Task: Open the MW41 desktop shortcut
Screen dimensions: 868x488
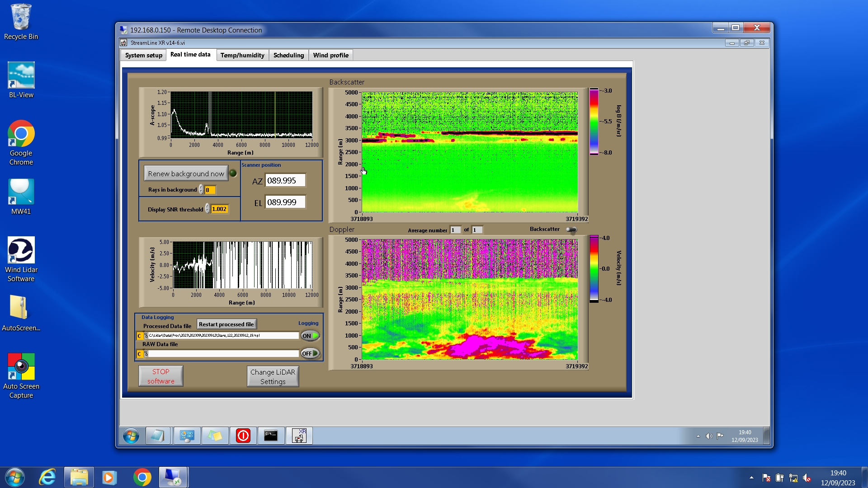Action: tap(21, 192)
